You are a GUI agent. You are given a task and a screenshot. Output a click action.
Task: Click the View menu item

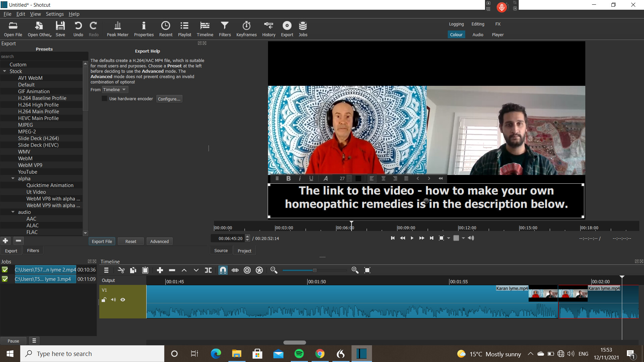[x=35, y=14]
